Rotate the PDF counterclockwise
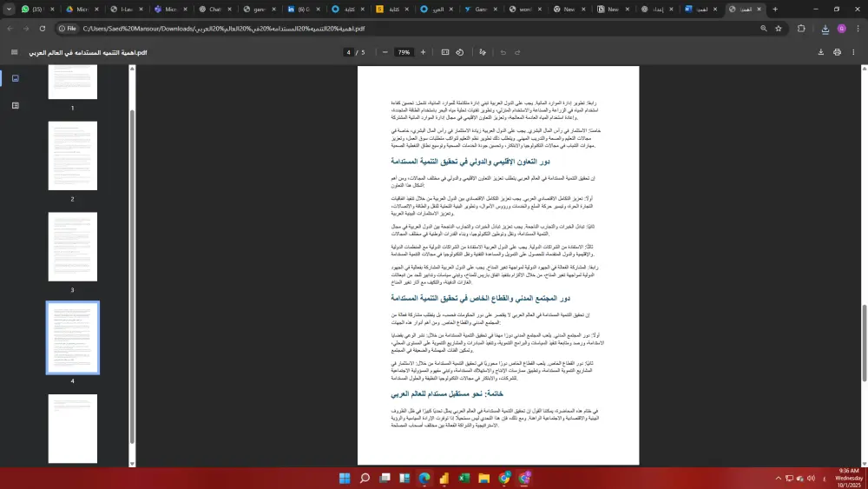This screenshot has height=489, width=868. 460,52
